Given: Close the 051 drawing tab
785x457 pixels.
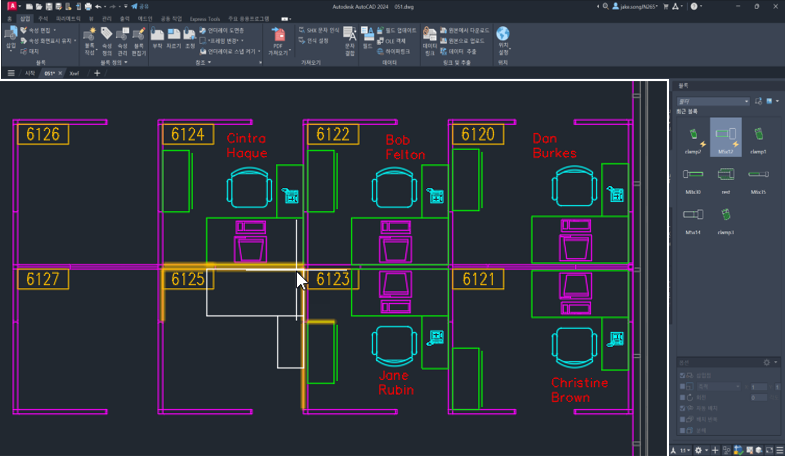Looking at the screenshot, I should 60,73.
